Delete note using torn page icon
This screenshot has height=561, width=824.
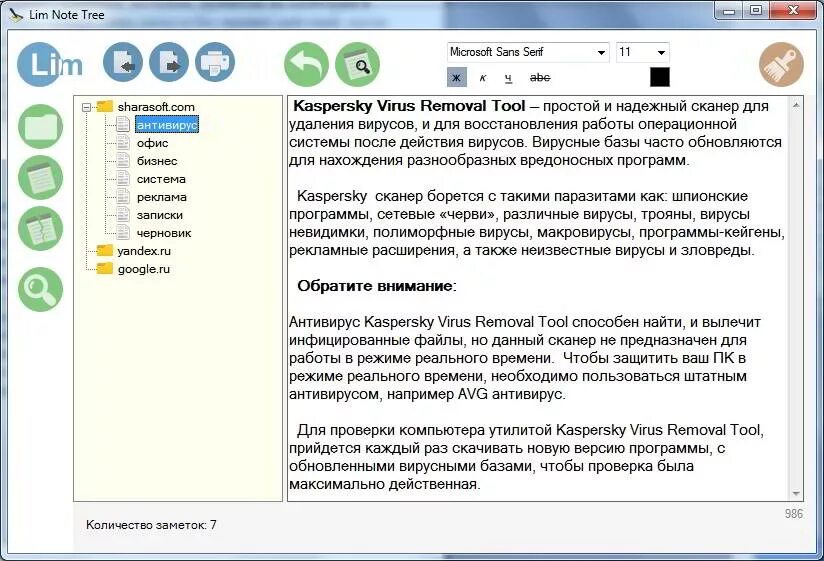click(40, 228)
